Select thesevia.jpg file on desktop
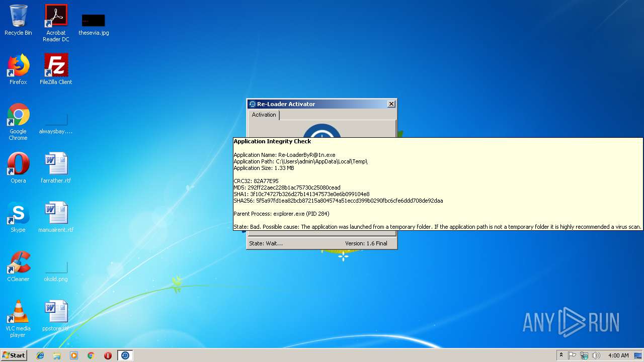 (94, 24)
